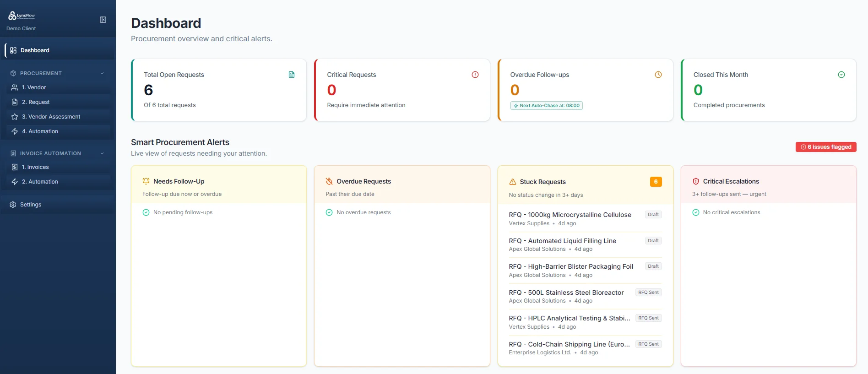Image resolution: width=868 pixels, height=374 pixels.
Task: Click the Request document icon
Action: 15,102
